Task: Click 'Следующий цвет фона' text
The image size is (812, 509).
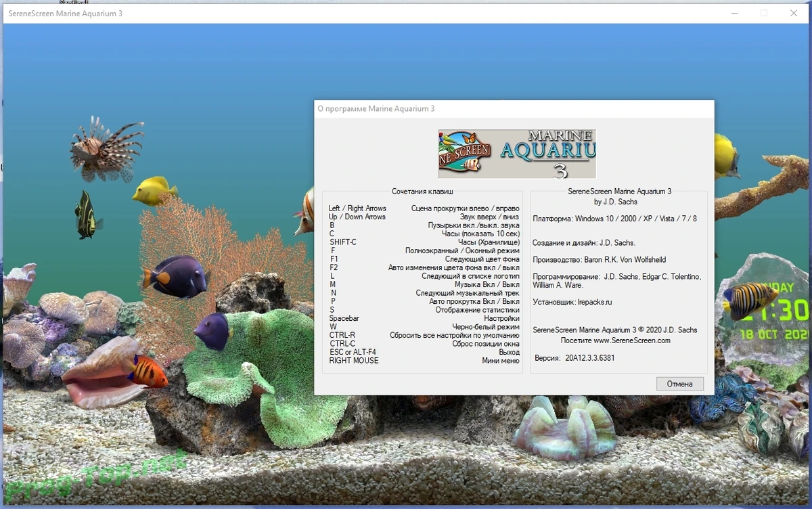Action: click(482, 259)
